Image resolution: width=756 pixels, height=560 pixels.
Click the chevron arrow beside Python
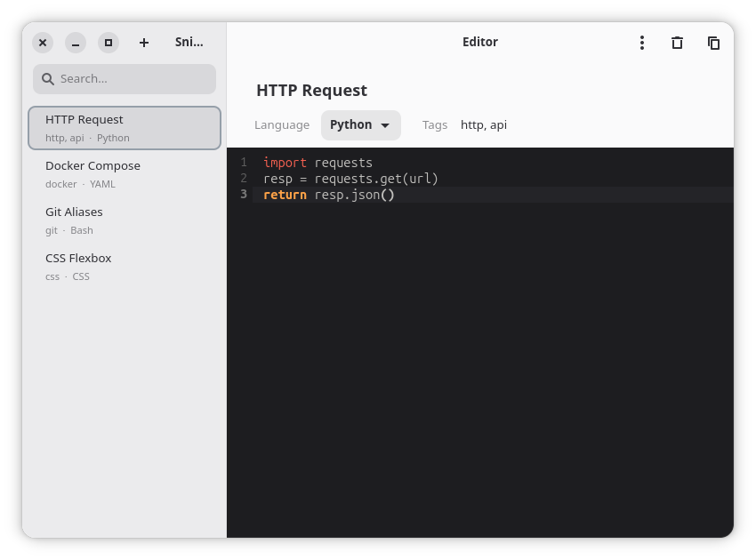tap(384, 124)
